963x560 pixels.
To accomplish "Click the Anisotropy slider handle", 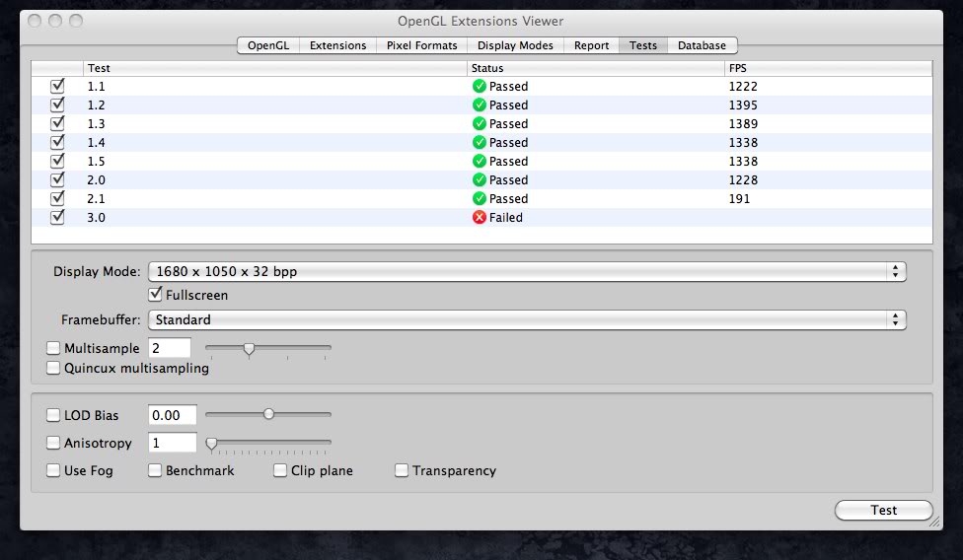I will [x=211, y=444].
